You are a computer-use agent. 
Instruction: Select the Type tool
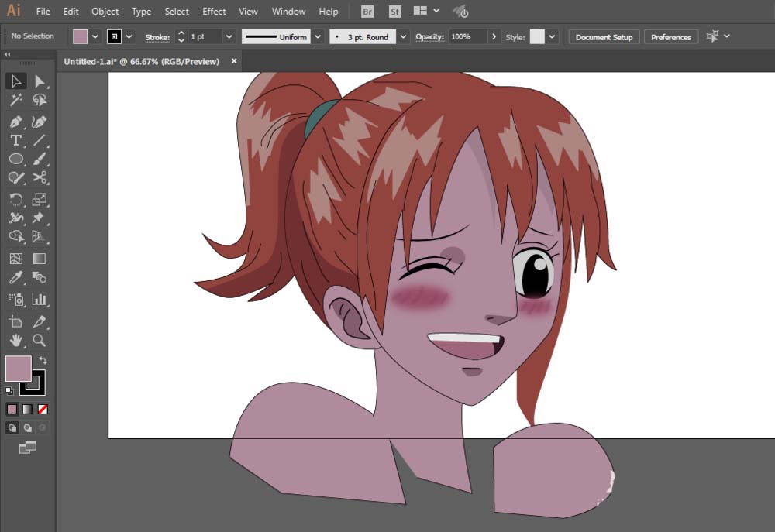(15, 140)
